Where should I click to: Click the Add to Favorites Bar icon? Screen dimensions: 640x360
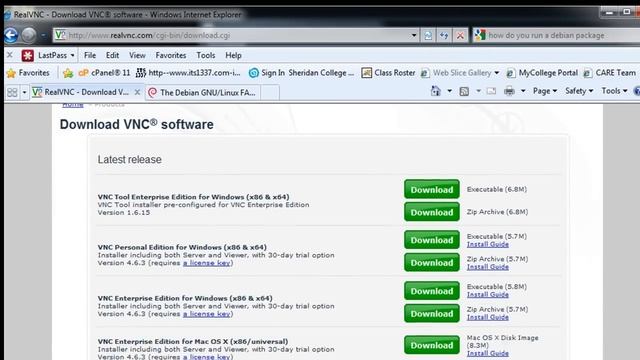tap(68, 73)
